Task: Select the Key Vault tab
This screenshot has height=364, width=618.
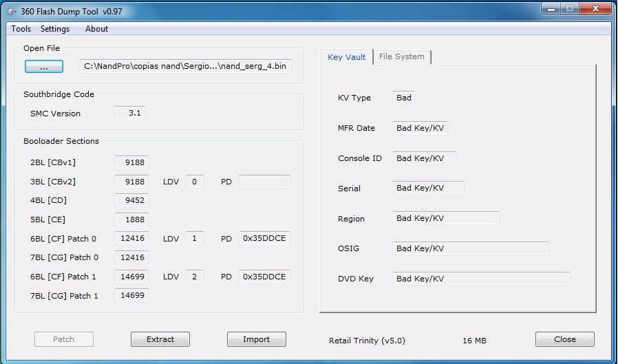Action: pyautogui.click(x=346, y=57)
